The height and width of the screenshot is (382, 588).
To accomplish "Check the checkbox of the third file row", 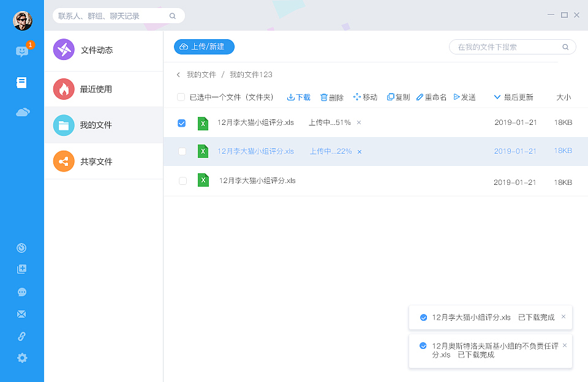I will (181, 180).
